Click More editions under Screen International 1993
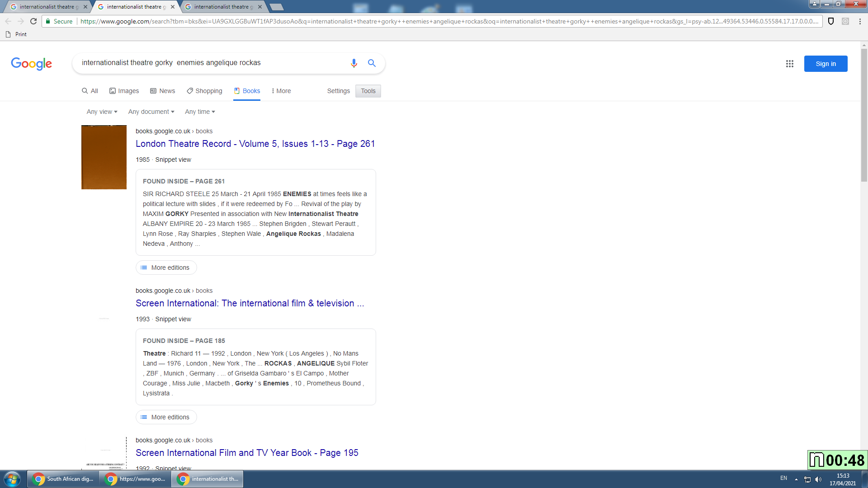The image size is (868, 488). point(166,417)
